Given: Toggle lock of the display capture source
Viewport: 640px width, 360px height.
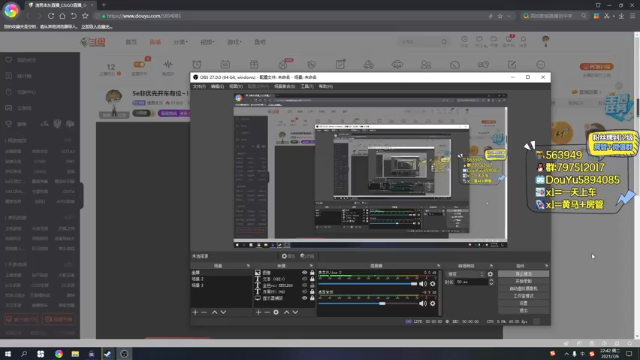Looking at the screenshot, I should click(x=312, y=298).
